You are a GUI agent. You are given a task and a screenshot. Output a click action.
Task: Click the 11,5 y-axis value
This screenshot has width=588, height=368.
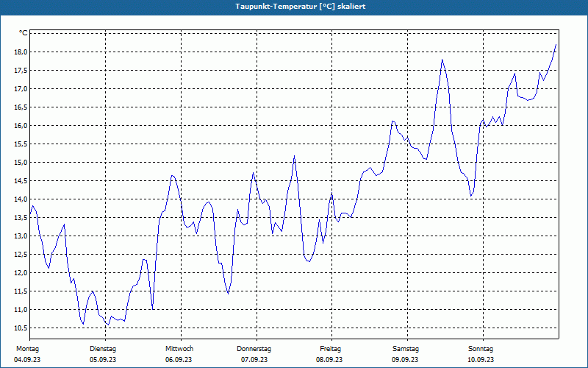point(21,291)
